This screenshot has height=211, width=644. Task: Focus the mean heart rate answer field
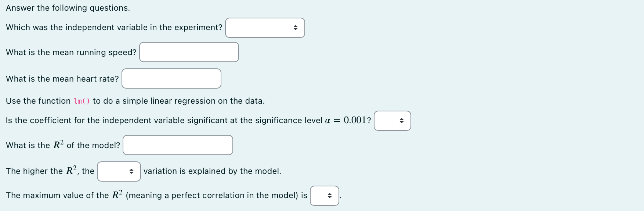pyautogui.click(x=171, y=79)
